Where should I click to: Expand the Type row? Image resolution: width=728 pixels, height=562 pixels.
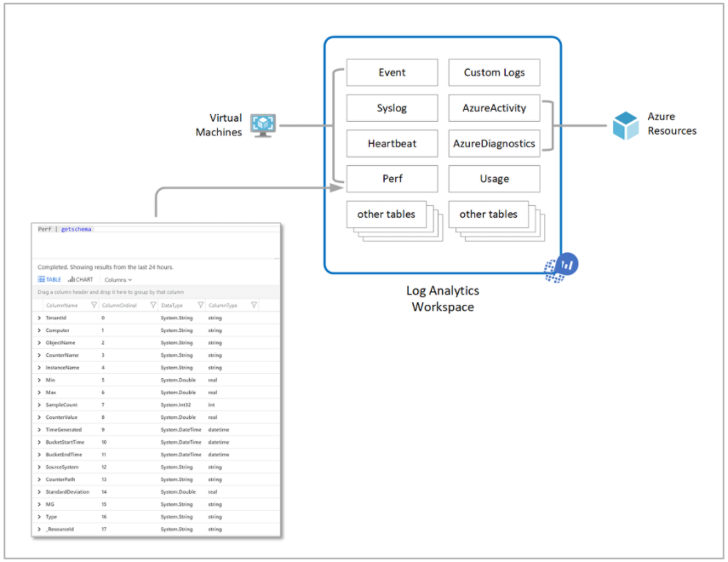pyautogui.click(x=39, y=517)
